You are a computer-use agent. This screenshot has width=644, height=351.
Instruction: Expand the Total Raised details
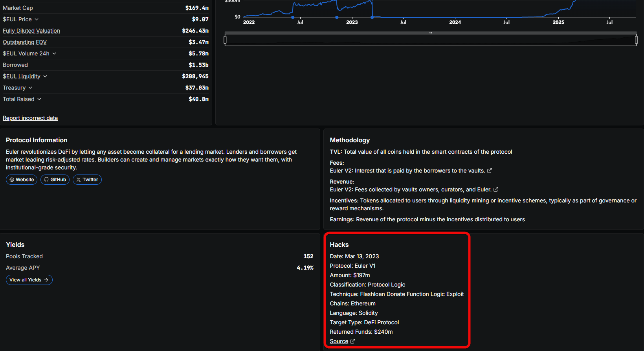point(39,99)
